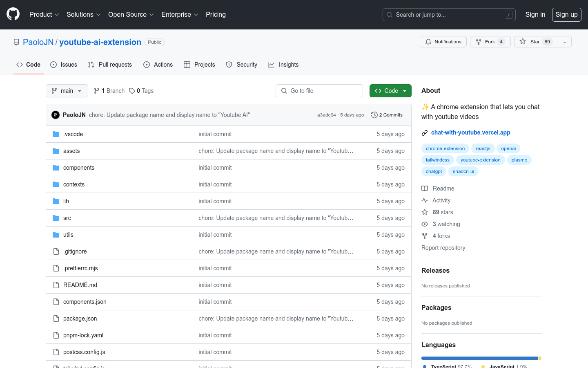Open the components.json file
Screen dimensions: 588x368
click(x=85, y=302)
